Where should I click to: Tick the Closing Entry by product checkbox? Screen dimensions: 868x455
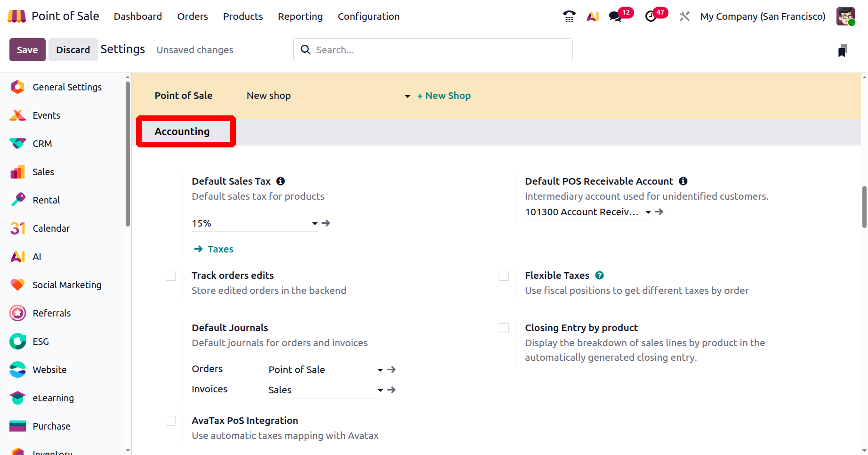[504, 328]
